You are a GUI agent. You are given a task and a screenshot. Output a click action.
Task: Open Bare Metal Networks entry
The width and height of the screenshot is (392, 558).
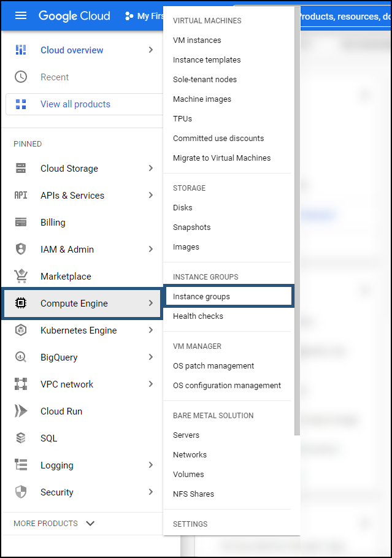[x=190, y=455]
